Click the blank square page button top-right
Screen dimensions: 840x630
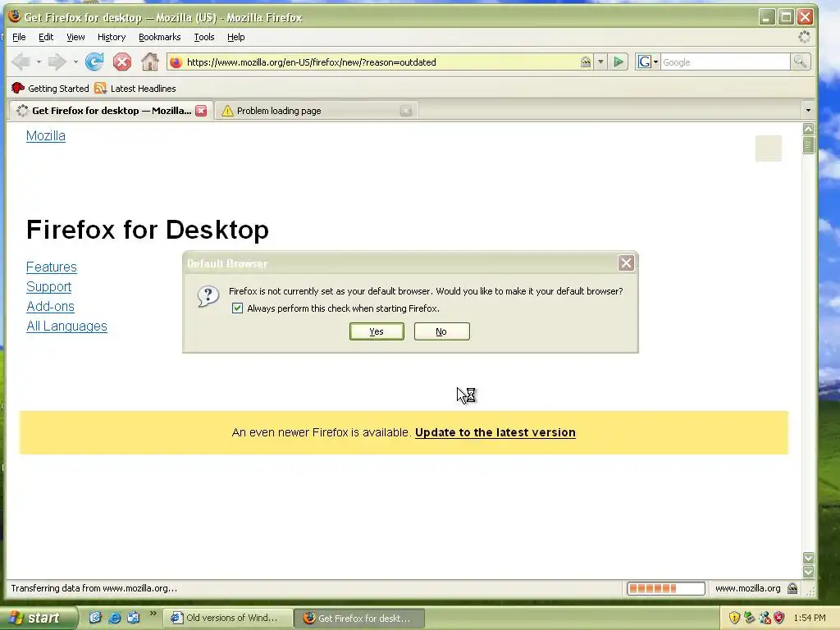click(768, 148)
